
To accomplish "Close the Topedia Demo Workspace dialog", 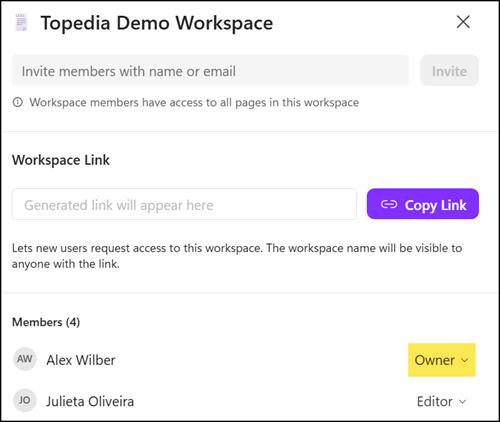I will 463,22.
